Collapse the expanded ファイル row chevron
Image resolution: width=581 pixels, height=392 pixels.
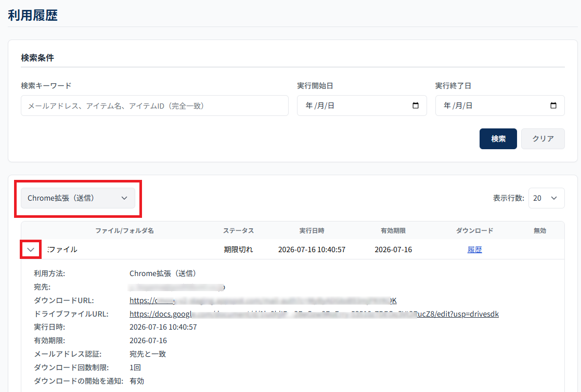point(31,250)
